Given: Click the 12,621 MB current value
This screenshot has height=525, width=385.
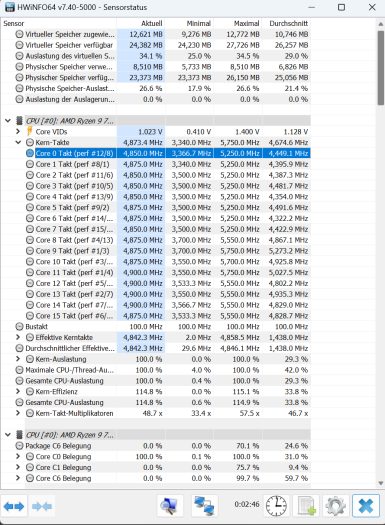Looking at the screenshot, I should tap(146, 34).
